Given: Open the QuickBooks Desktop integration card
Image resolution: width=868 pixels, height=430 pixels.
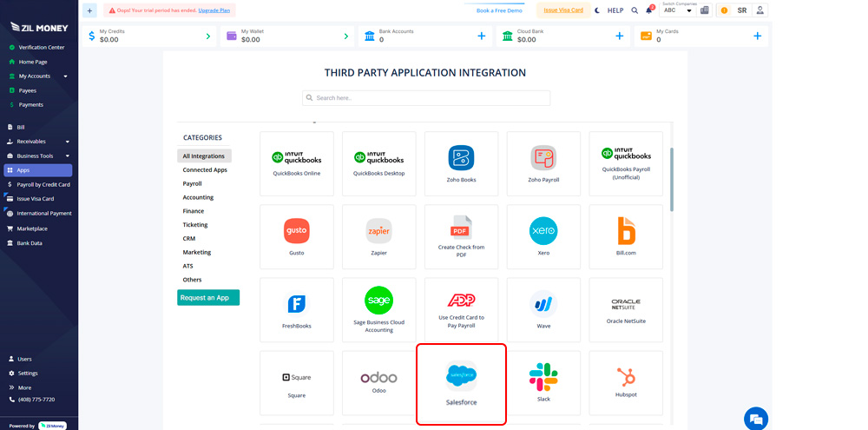Looking at the screenshot, I should [x=379, y=163].
